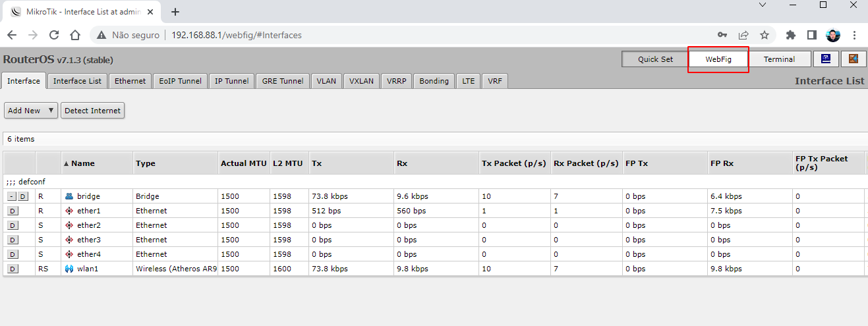Click the wlan1 wireless icon
Viewport: 868px width, 326px height.
click(69, 269)
